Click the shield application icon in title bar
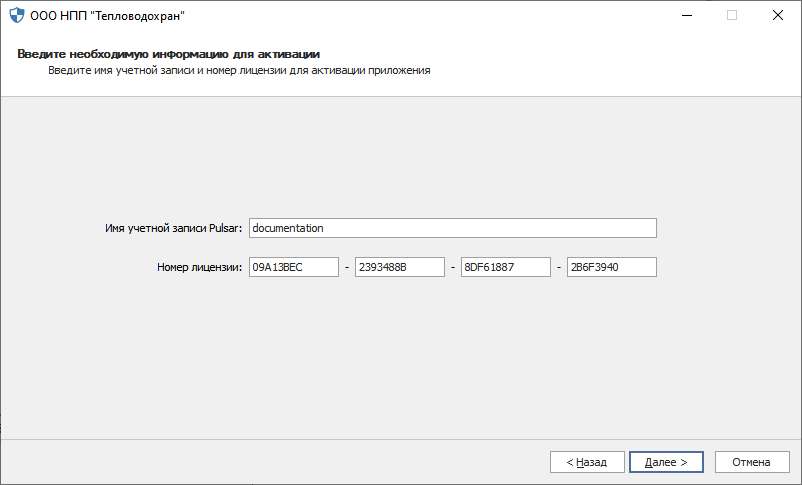 15,16
